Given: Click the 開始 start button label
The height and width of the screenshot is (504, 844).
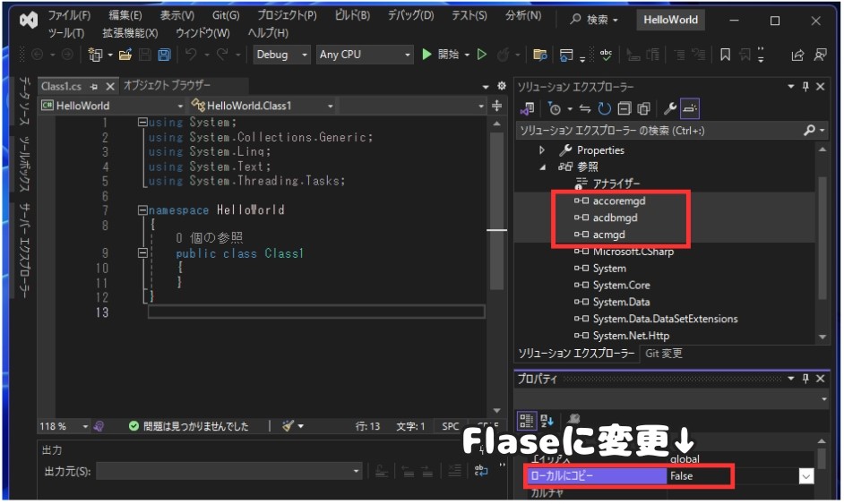Looking at the screenshot, I should click(x=448, y=55).
